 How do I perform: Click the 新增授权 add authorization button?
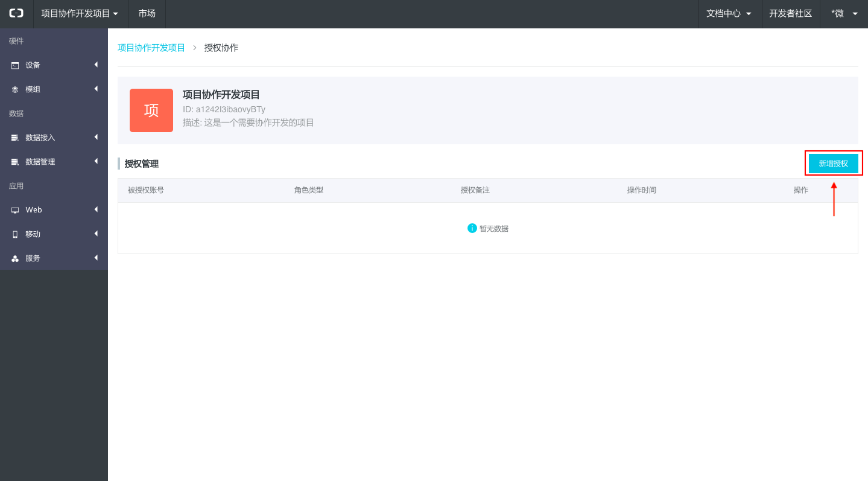(833, 164)
